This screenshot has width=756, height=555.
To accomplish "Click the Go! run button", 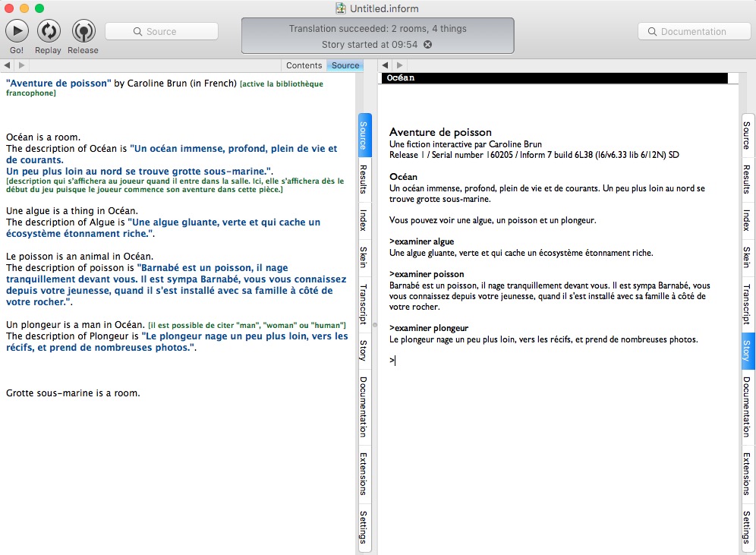I will coord(17,31).
